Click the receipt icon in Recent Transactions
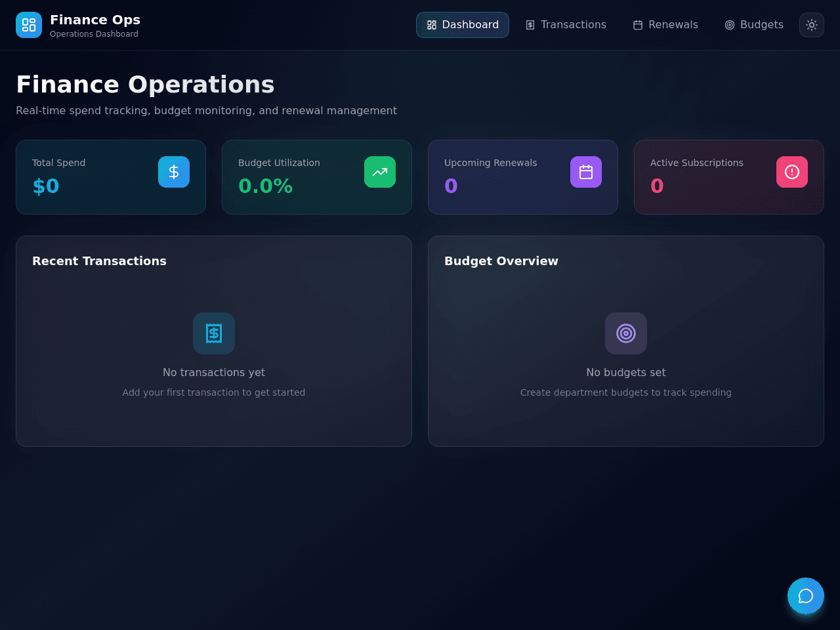840x630 pixels. coord(214,333)
